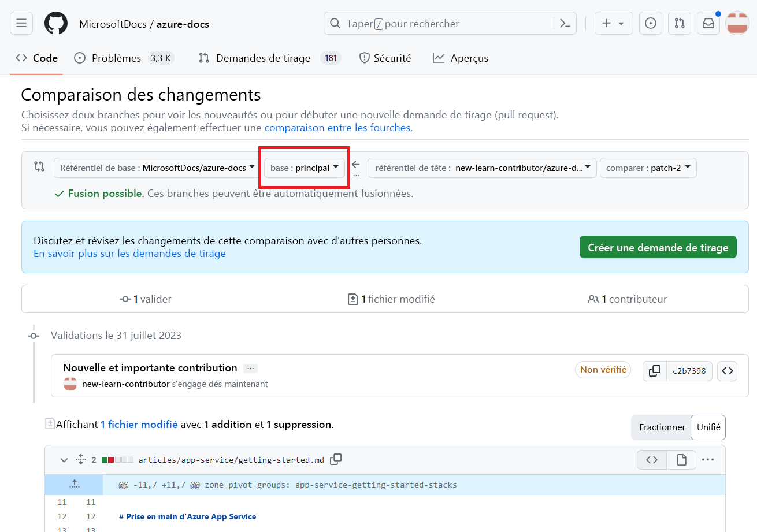Copy the getting-started.md file path
757x532 pixels.
[x=336, y=459]
